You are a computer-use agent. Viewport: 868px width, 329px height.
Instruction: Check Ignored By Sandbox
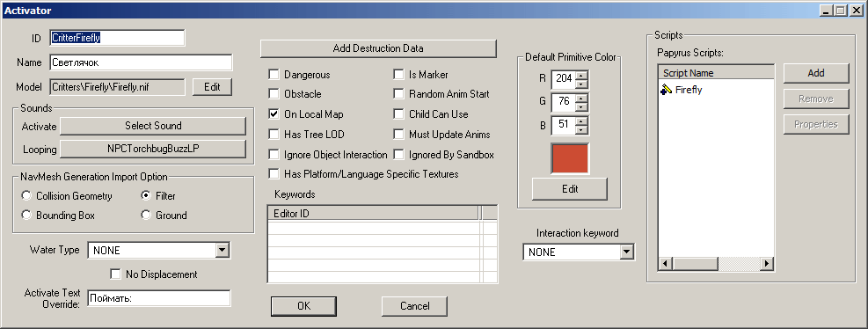coord(398,154)
